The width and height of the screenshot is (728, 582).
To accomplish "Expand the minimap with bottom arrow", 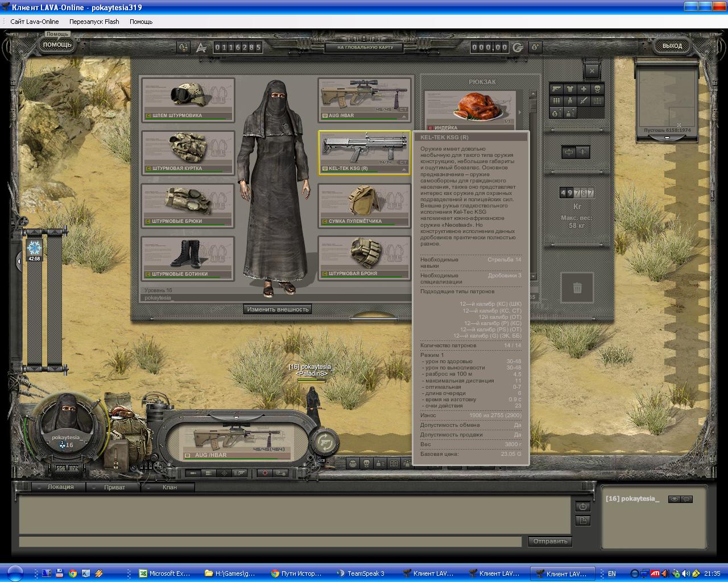I will pos(667,138).
